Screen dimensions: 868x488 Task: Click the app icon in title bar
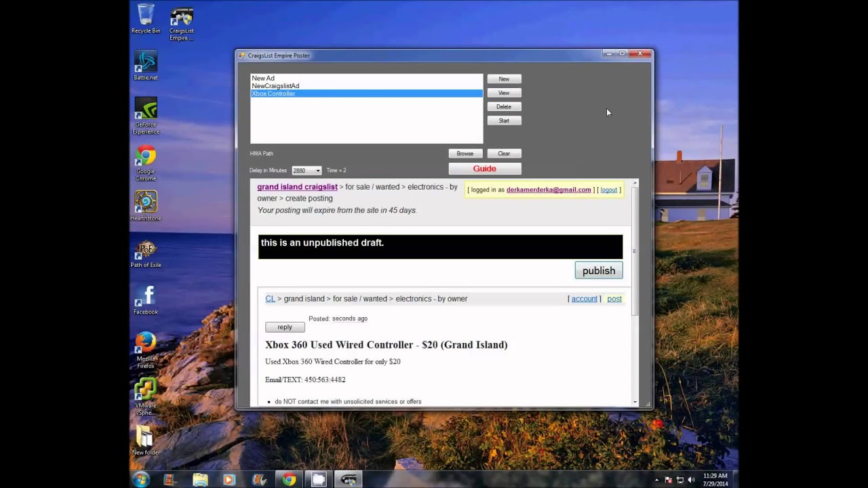[x=242, y=56]
